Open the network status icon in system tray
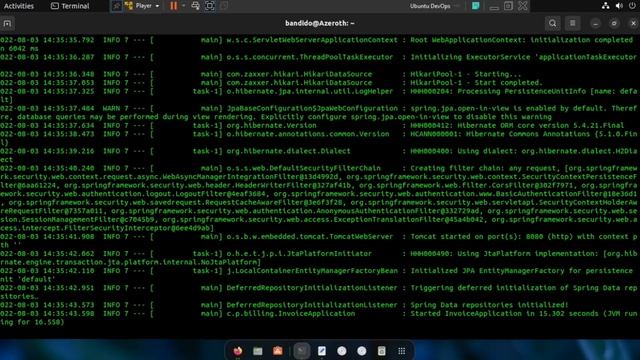This screenshot has height=360, width=640. click(605, 6)
